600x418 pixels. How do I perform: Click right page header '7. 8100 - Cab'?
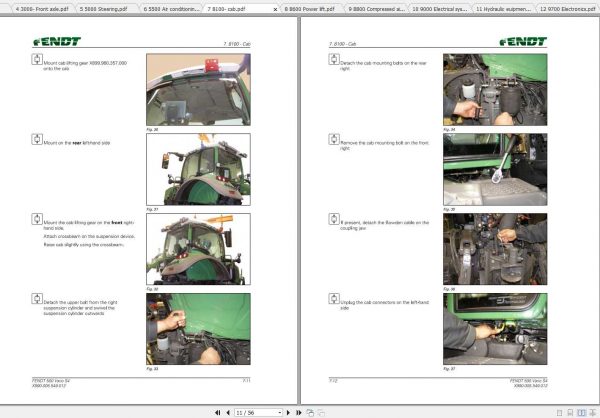pos(343,44)
